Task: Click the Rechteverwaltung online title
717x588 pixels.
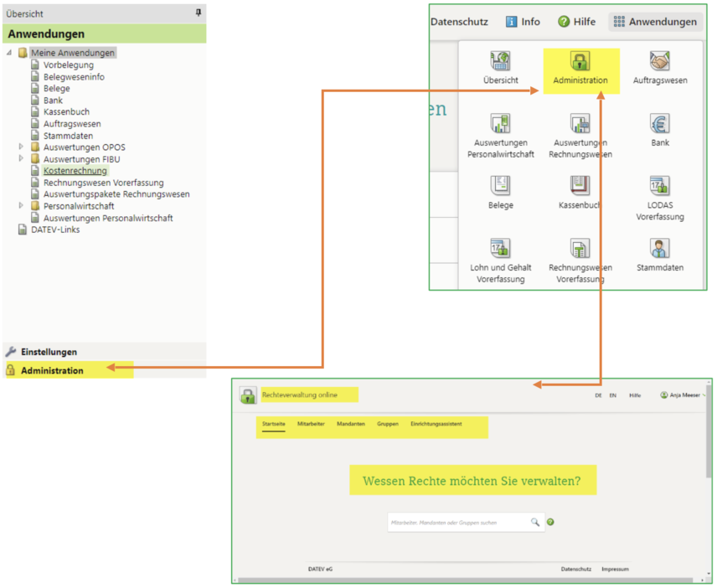Action: [300, 395]
